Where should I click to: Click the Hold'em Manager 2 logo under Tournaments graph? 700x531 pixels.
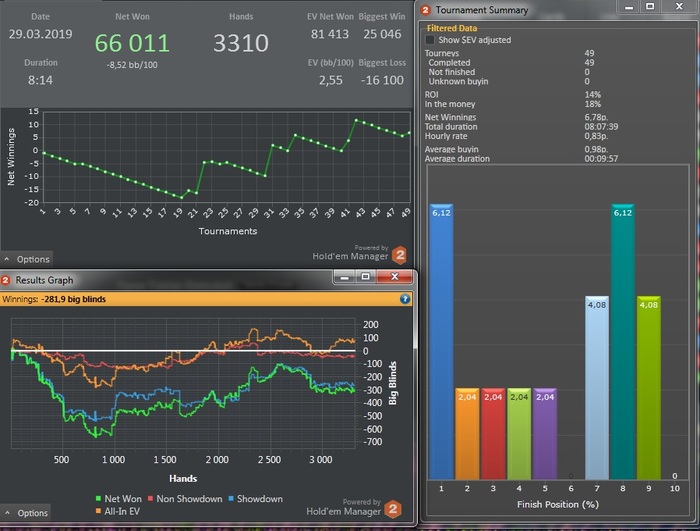coord(400,255)
